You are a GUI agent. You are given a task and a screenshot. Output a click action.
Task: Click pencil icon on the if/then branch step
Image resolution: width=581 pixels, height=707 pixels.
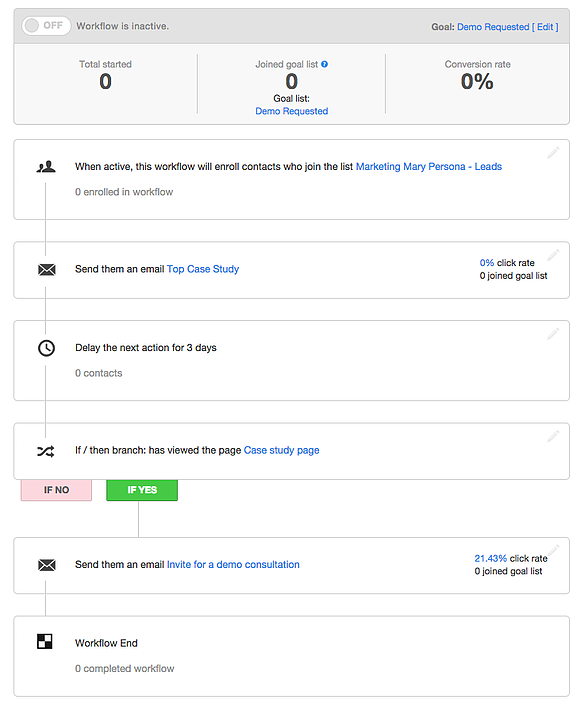tap(553, 436)
